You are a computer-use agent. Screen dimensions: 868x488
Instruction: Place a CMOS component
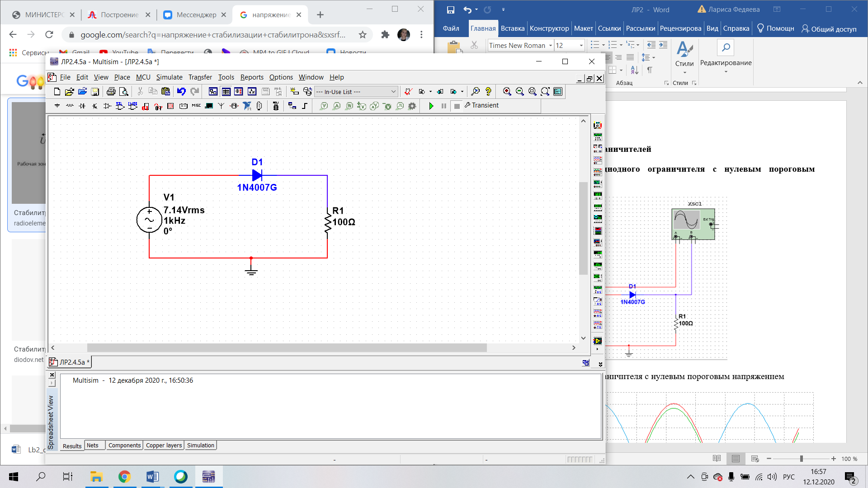pos(132,106)
